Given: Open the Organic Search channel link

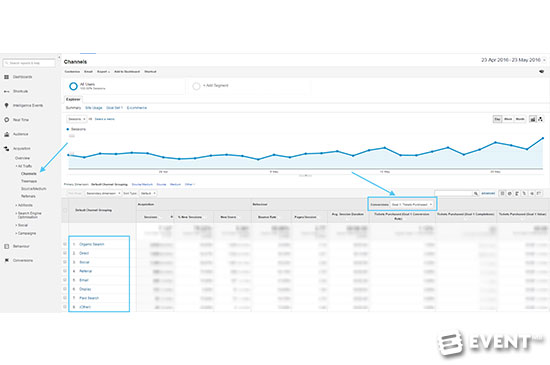Looking at the screenshot, I should click(x=92, y=244).
